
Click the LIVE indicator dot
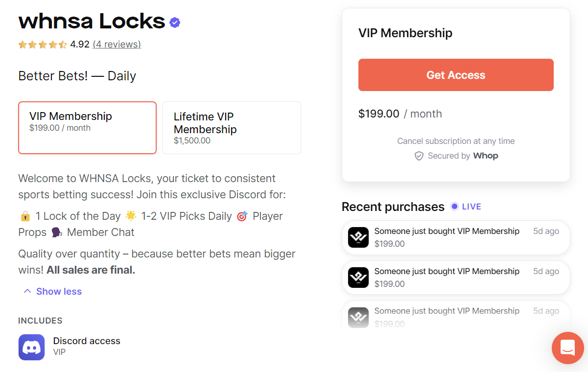point(454,207)
